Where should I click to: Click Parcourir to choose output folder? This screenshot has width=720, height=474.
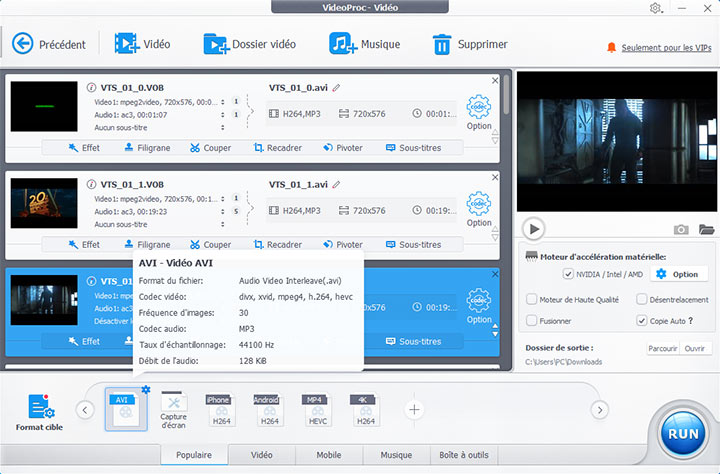point(663,348)
